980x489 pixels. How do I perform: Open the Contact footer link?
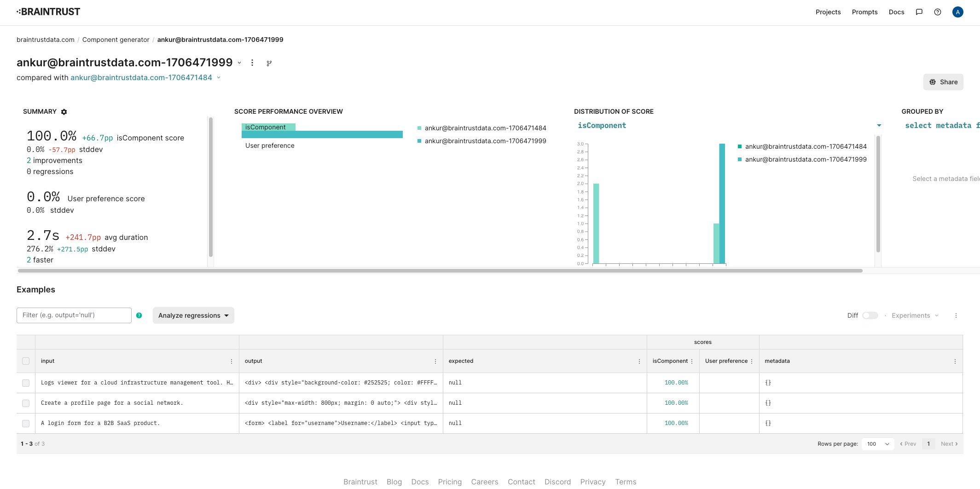point(522,482)
